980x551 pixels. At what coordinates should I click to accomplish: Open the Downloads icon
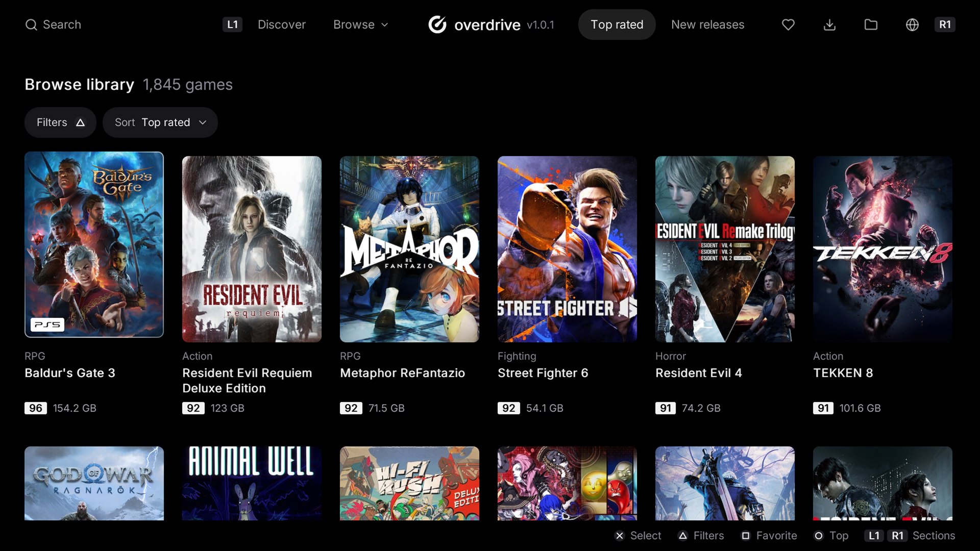829,24
